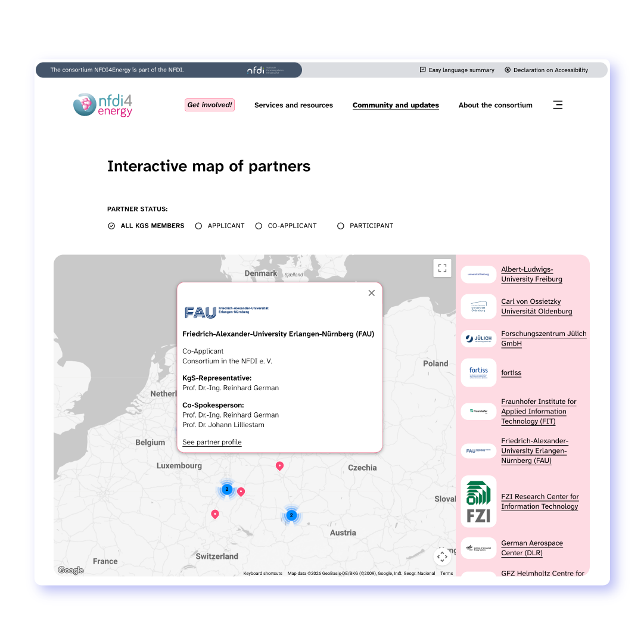Open Services and resources menu
Viewport: 644px width, 644px height.
(x=294, y=105)
